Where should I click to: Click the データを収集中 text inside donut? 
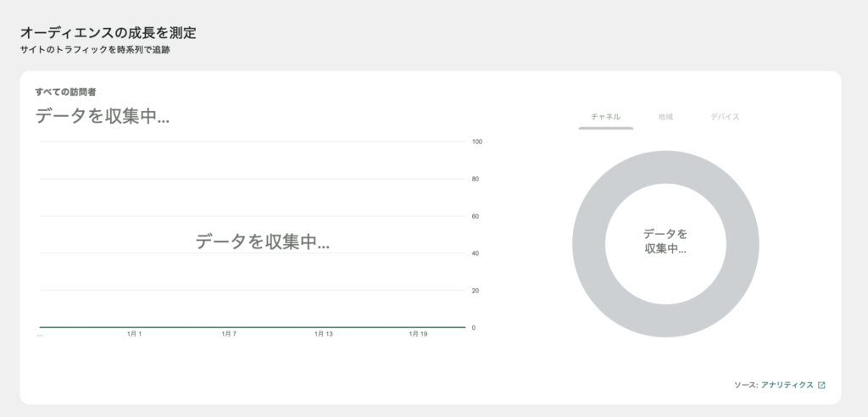pos(665,242)
